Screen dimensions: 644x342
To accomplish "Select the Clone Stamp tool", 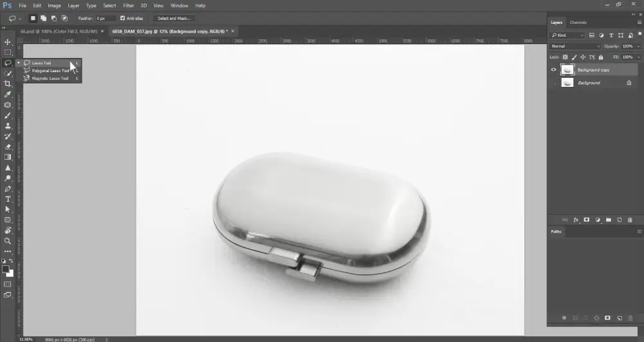I will pos(8,126).
